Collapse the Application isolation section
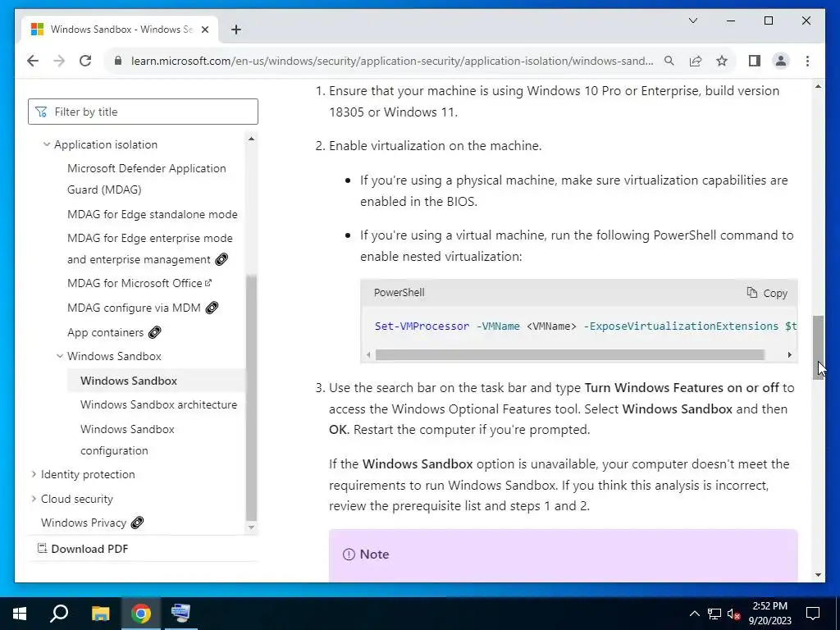This screenshot has height=630, width=840. 47,144
